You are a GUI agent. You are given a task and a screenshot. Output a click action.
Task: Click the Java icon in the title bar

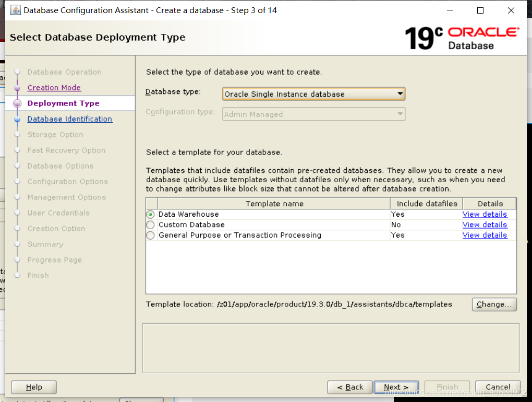16,10
